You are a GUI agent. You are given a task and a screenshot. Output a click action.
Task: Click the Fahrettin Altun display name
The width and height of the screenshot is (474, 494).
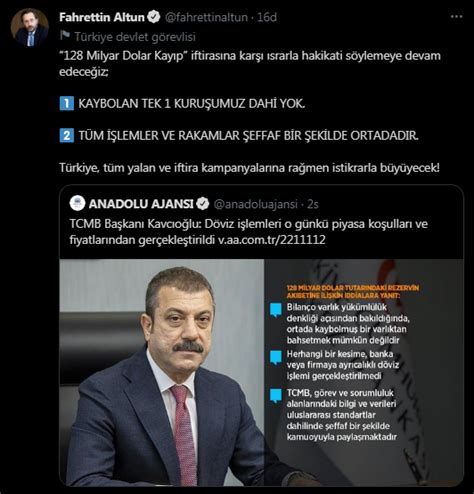pyautogui.click(x=102, y=17)
